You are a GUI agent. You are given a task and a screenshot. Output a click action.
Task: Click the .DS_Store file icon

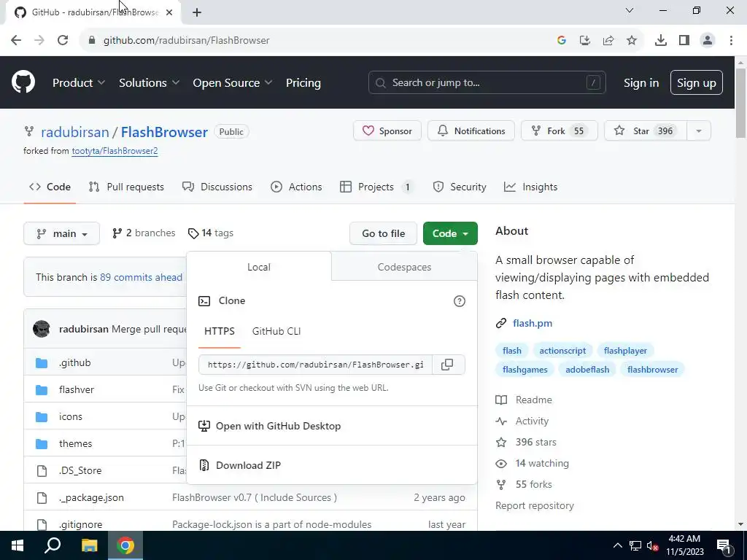tap(42, 471)
